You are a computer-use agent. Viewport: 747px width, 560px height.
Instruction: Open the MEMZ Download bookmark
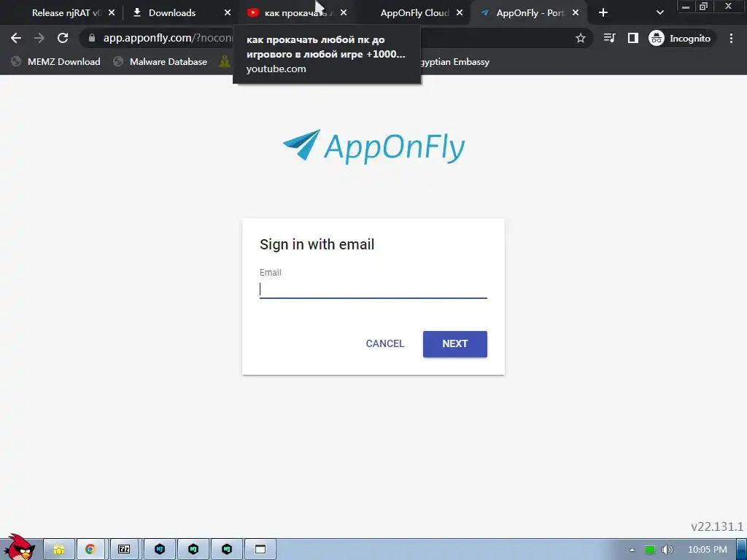(x=55, y=61)
